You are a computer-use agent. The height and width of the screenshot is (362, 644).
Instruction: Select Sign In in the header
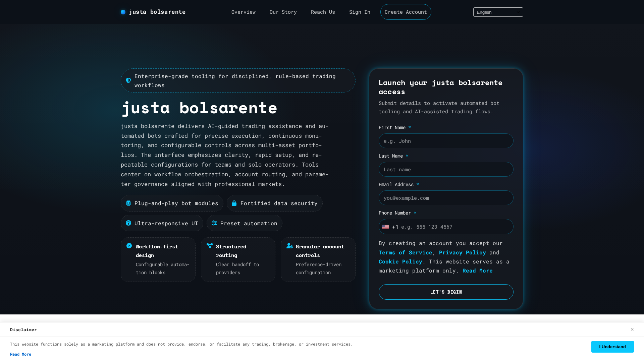pos(360,12)
